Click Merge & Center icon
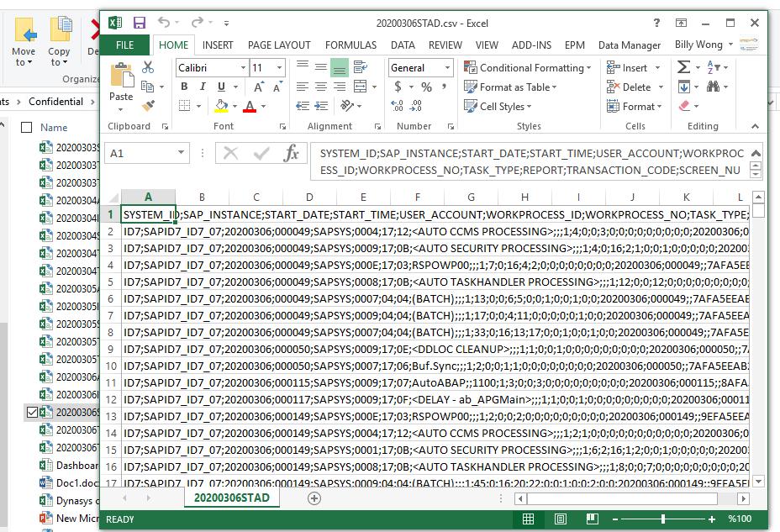 point(360,87)
